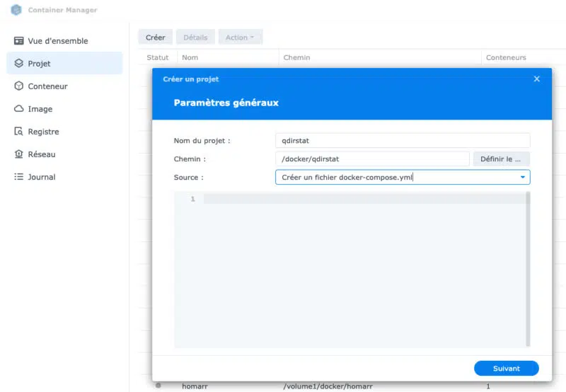This screenshot has width=566, height=392.
Task: Click the Réseau network icon
Action: [x=19, y=154]
